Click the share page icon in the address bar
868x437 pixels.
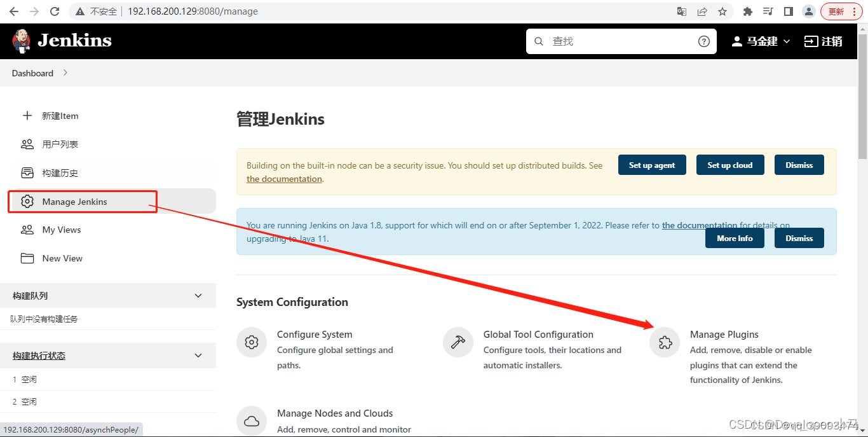click(x=702, y=11)
